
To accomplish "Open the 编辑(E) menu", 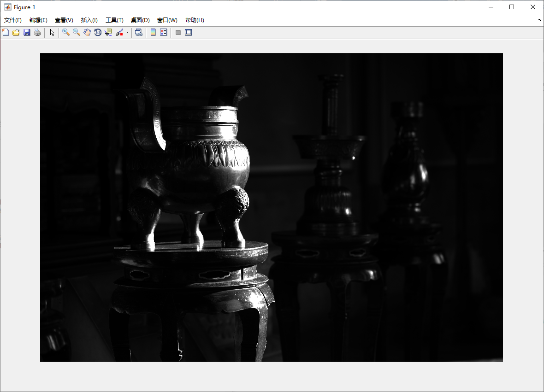I will coord(38,20).
